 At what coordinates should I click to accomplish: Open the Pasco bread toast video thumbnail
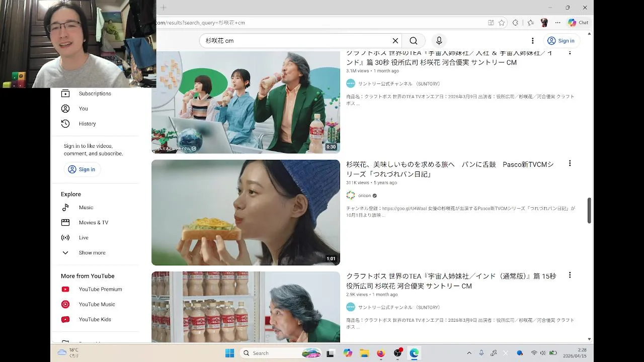click(x=246, y=213)
